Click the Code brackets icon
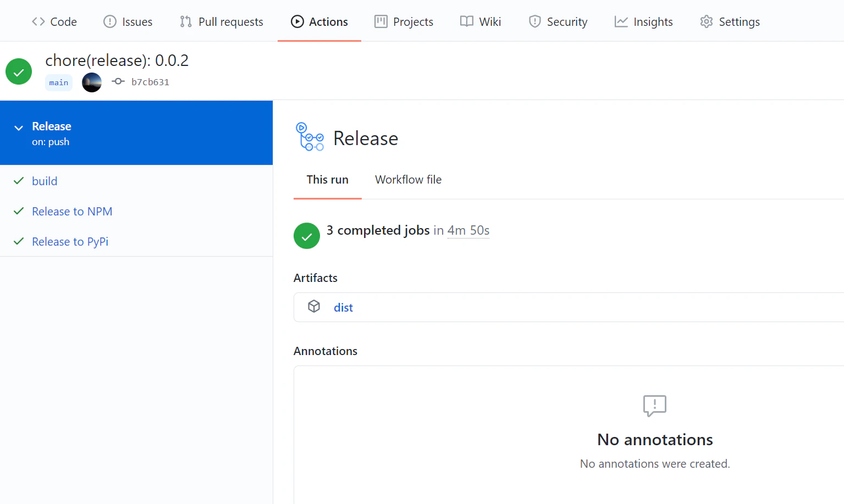 tap(38, 21)
